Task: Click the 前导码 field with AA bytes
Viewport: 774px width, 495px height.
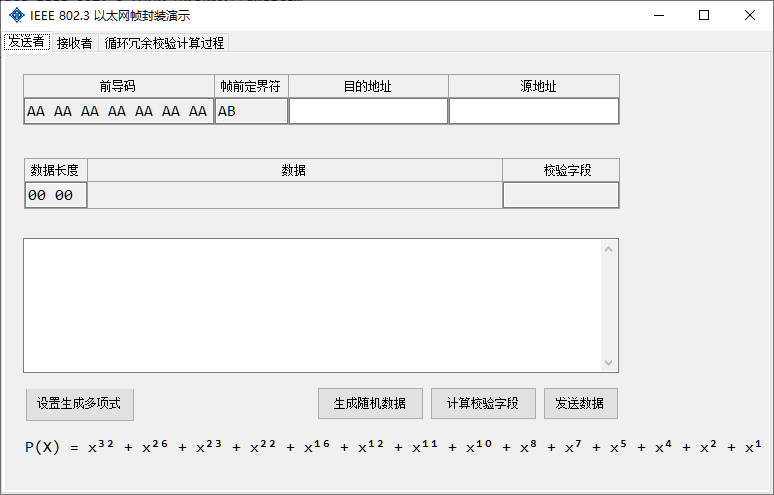Action: click(118, 111)
